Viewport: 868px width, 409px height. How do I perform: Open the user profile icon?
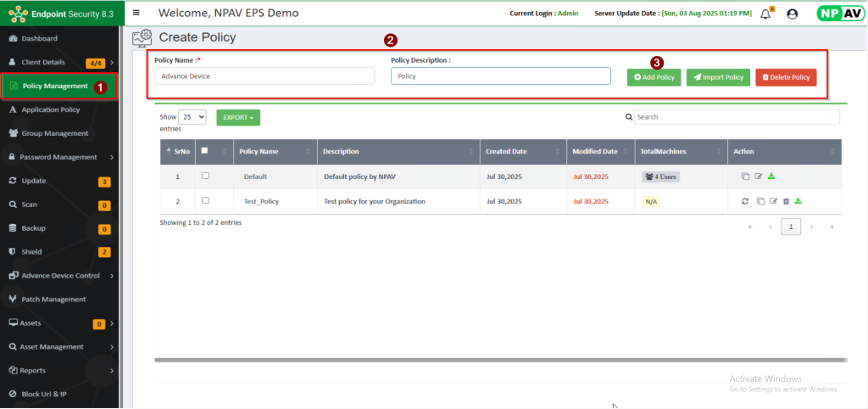[792, 14]
